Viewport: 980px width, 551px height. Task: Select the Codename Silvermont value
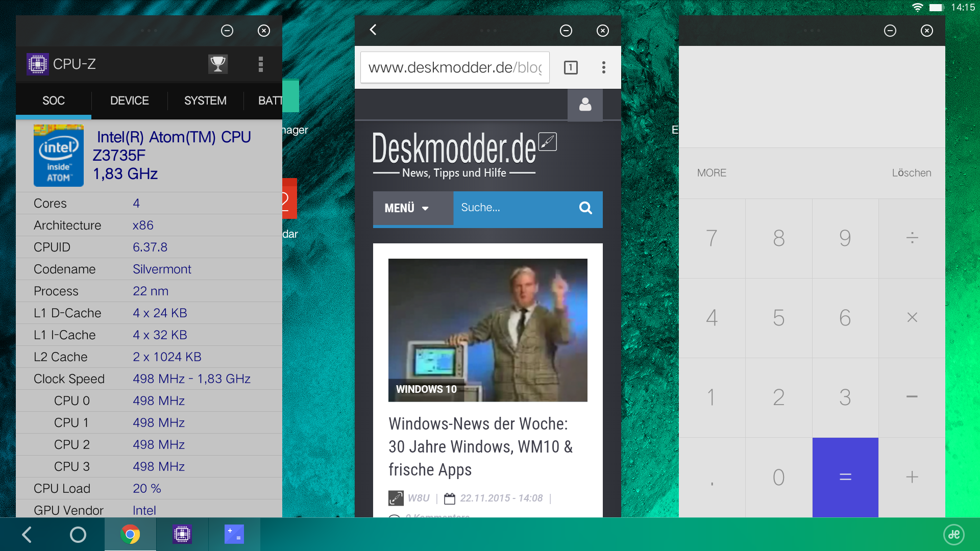point(162,269)
